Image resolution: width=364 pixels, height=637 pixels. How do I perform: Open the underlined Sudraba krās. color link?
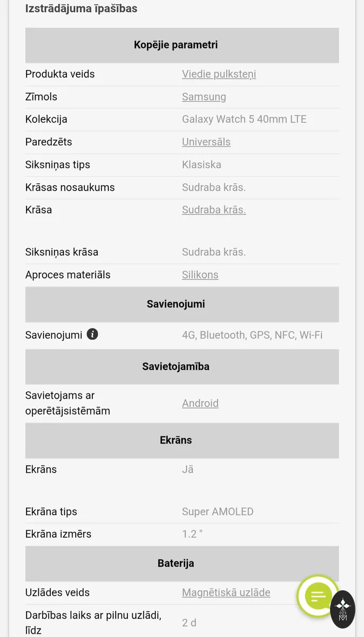214,210
